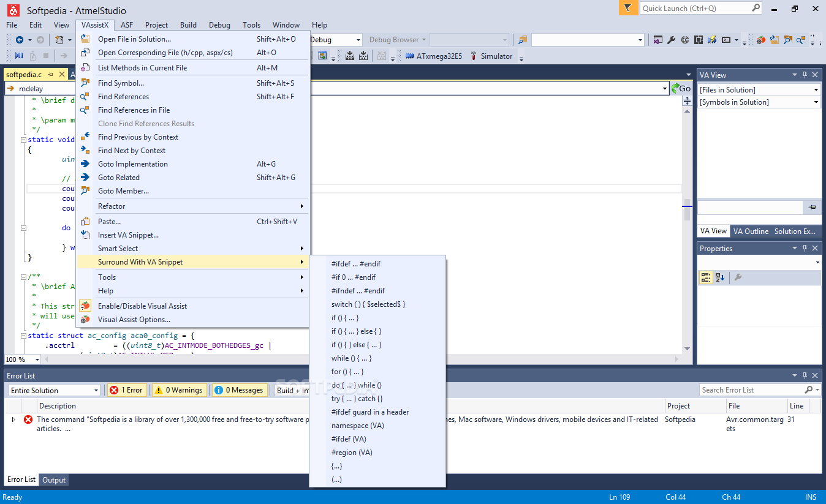The image size is (826, 504).
Task: Expand the error row details arrow
Action: pos(13,419)
